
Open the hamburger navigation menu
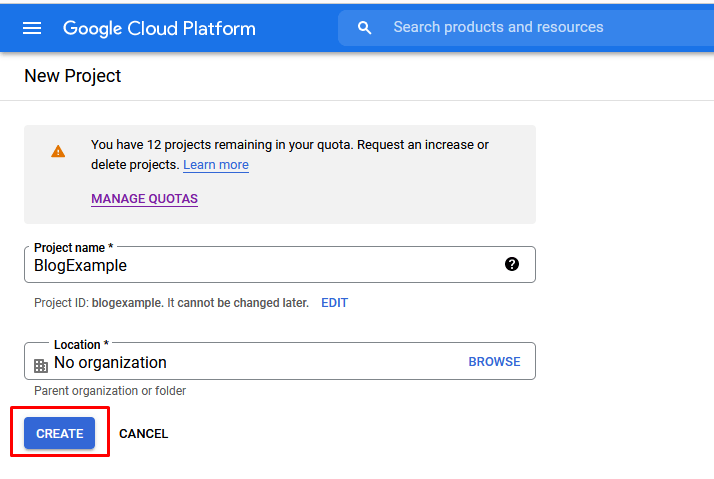(32, 28)
